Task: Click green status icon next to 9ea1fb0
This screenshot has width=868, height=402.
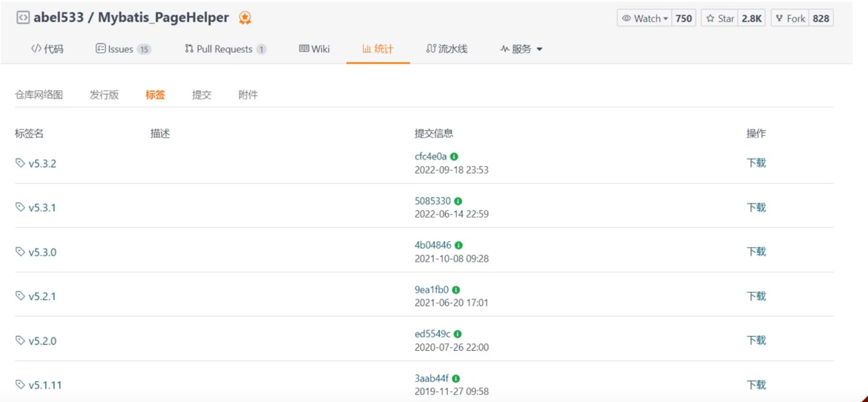Action: (x=456, y=290)
